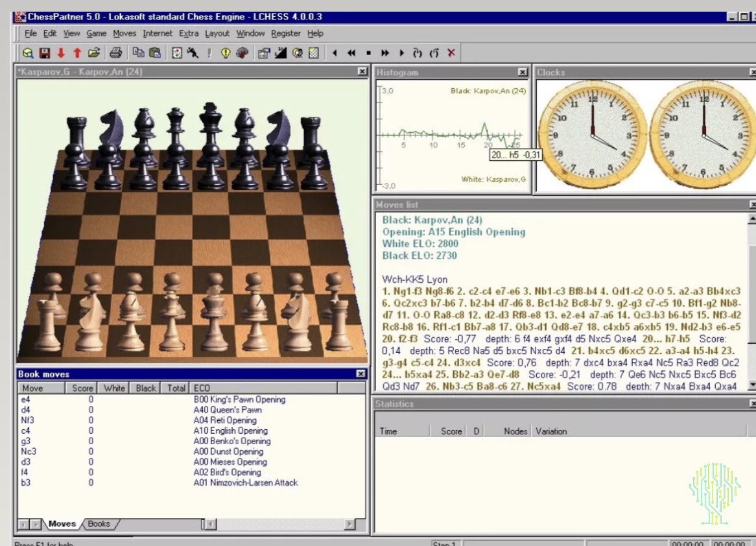Select the d4 book move row

(x=191, y=410)
